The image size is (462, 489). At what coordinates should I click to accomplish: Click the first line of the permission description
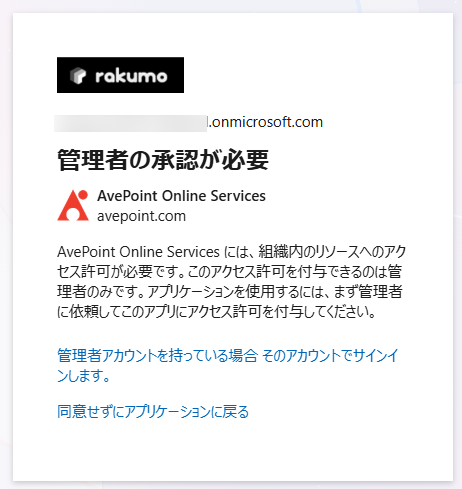coord(231,252)
